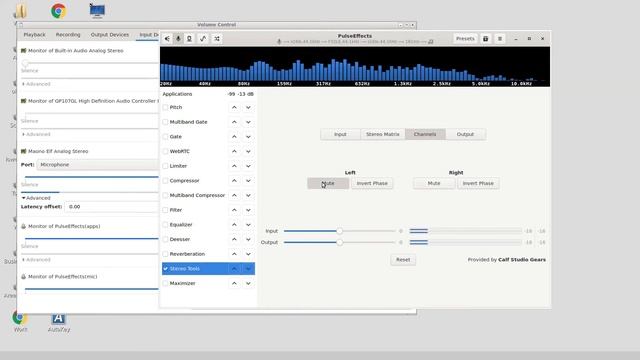Expand Advanced under Monitor of Built-in Audio
The height and width of the screenshot is (360, 640).
click(36, 84)
